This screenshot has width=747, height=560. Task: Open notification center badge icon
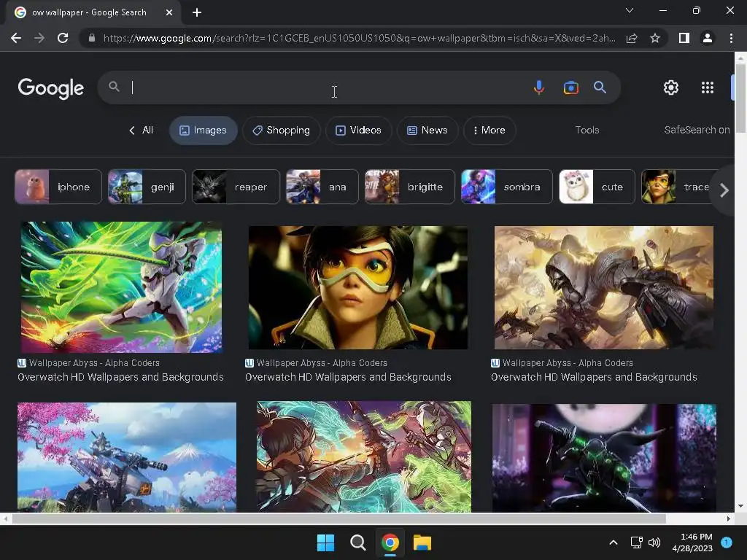pyautogui.click(x=727, y=542)
